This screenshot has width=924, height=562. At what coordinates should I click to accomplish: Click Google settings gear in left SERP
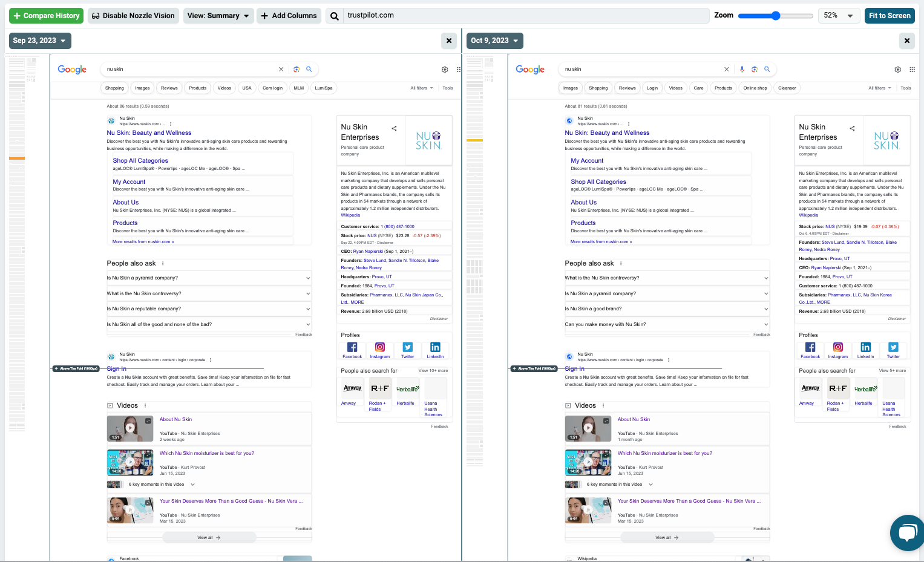point(445,70)
